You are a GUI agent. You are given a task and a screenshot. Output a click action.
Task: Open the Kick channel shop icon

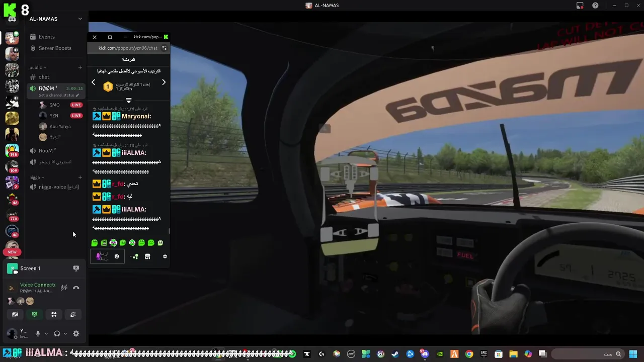(x=147, y=256)
